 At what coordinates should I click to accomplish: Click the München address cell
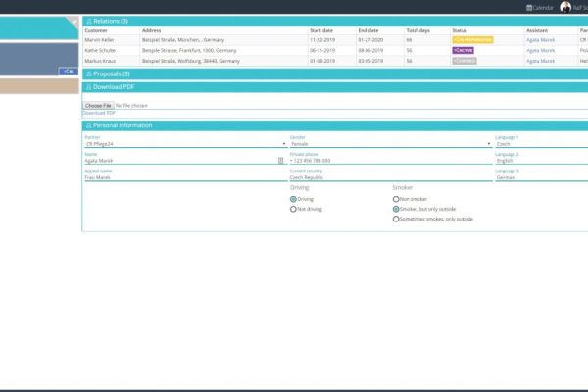183,40
